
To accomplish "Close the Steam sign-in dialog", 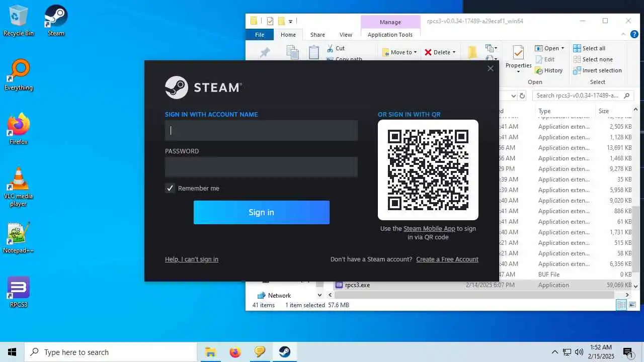I will [x=491, y=68].
